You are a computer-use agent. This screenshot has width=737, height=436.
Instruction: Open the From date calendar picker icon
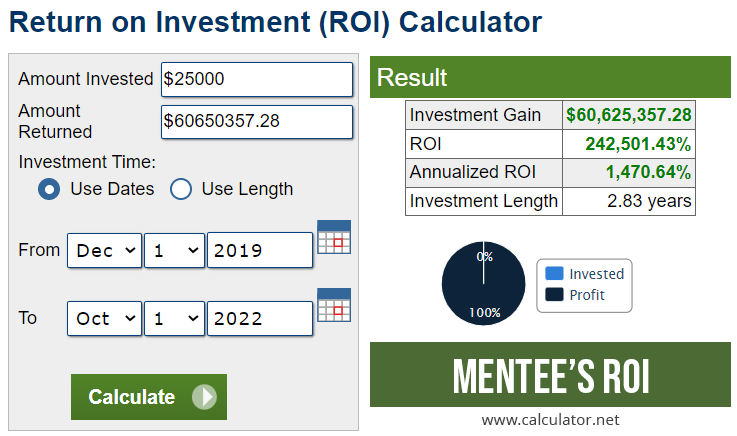tap(334, 236)
